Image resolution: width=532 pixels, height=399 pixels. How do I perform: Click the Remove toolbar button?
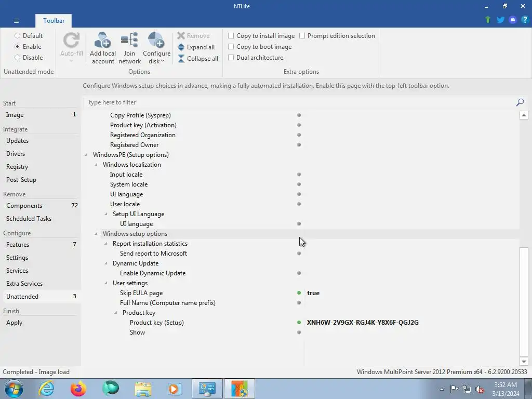pos(193,36)
